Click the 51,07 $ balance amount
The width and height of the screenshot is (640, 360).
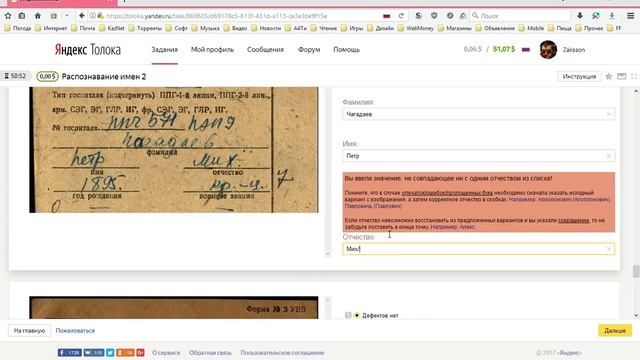click(504, 49)
